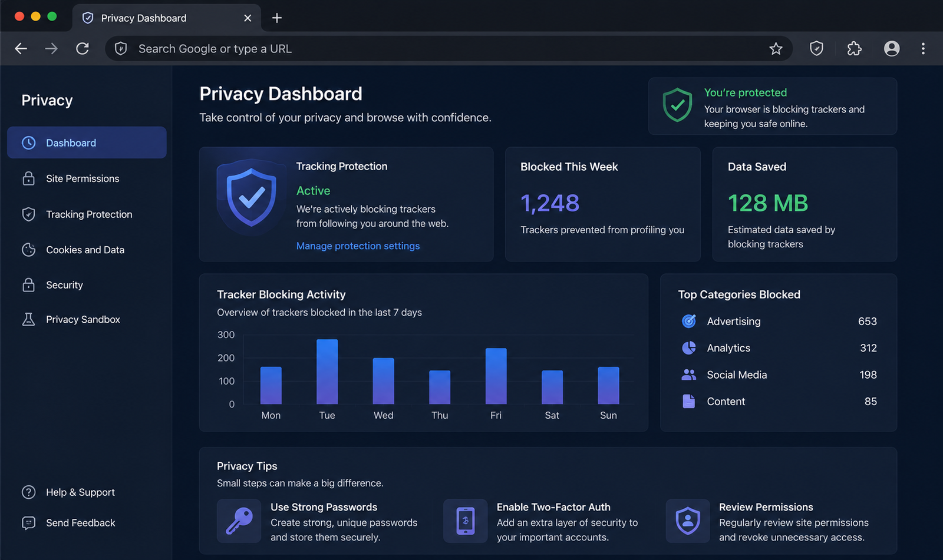Click the Privacy Sandbox flask icon
Image resolution: width=943 pixels, height=560 pixels.
28,319
